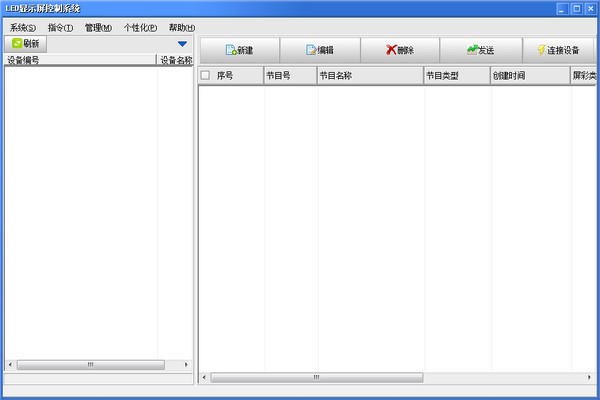Click the 刷新 refresh icon button
This screenshot has height=400, width=600.
coord(17,44)
